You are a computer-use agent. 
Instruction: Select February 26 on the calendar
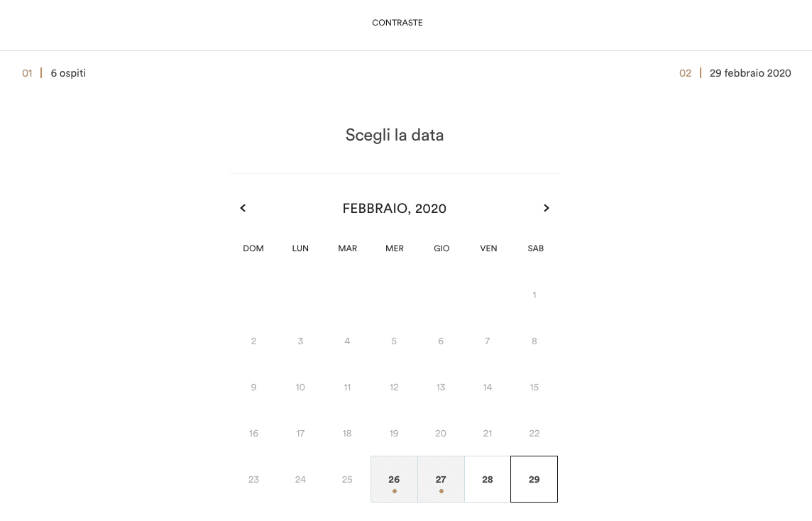pos(394,479)
